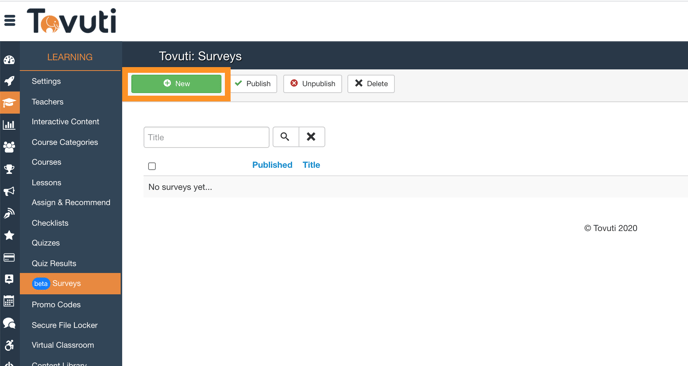Viewport: 688px width, 366px height.
Task: Click the Unpublish button
Action: 312,83
